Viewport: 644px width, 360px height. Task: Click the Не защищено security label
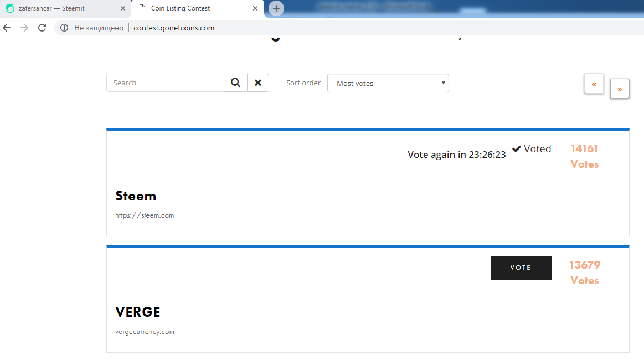point(99,28)
